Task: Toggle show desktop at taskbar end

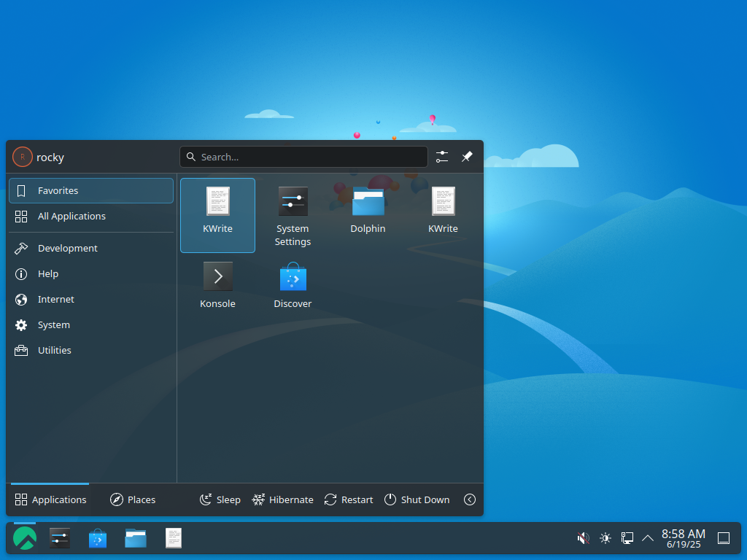Action: (723, 538)
